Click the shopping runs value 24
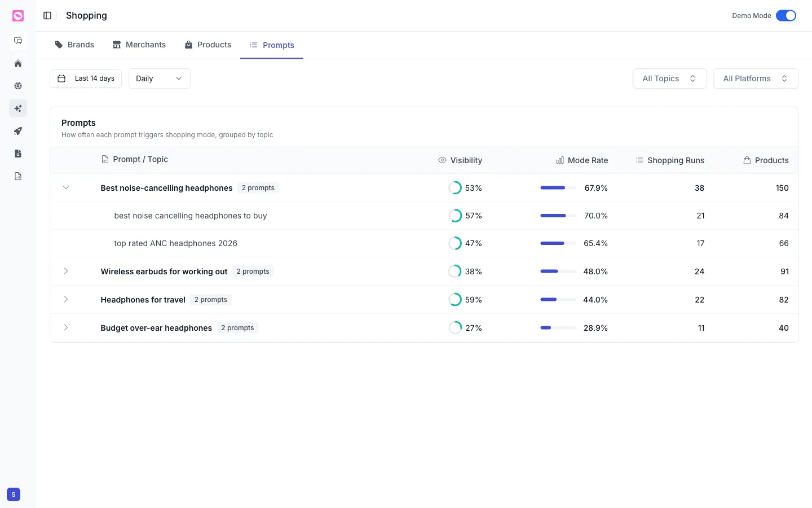The image size is (812, 508). coord(699,271)
